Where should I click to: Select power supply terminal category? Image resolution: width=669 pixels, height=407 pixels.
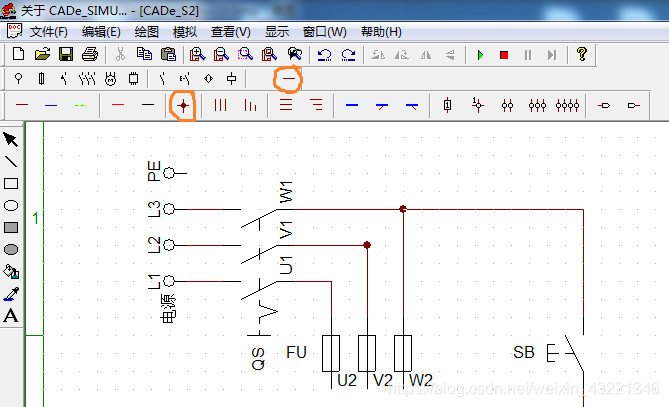click(x=18, y=78)
